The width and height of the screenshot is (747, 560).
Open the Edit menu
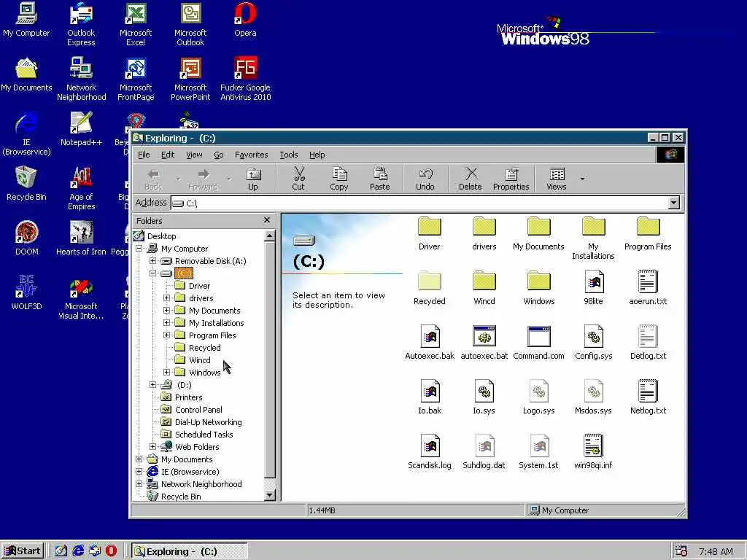pyautogui.click(x=168, y=155)
